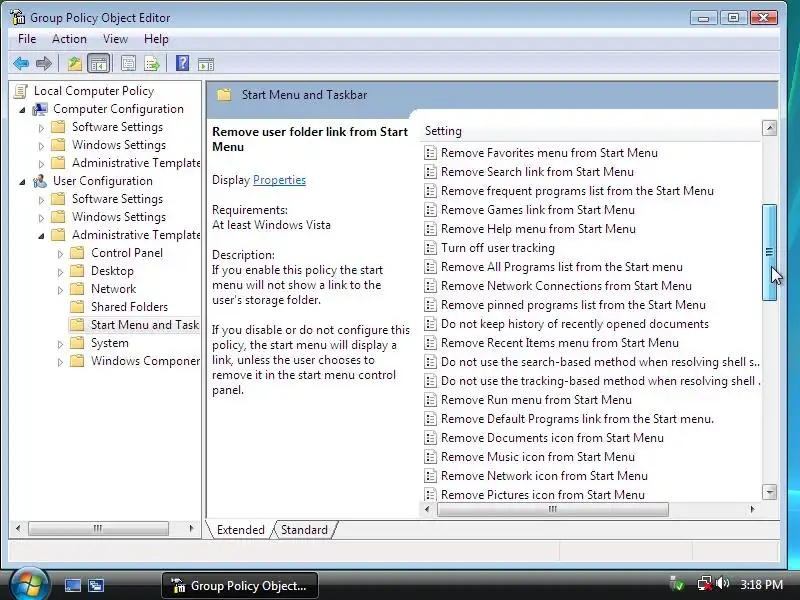Image resolution: width=800 pixels, height=600 pixels.
Task: Click the Back arrow toolbar icon
Action: pos(21,64)
